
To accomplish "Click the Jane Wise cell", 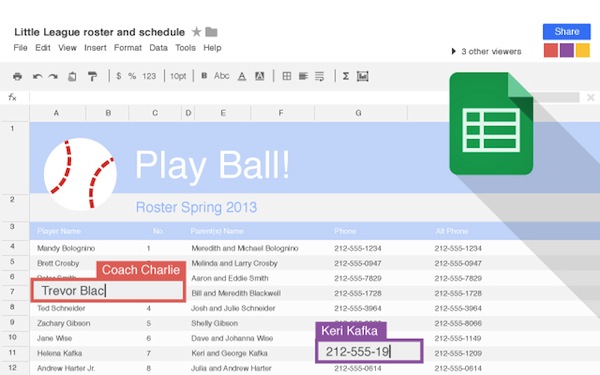I will [x=54, y=338].
